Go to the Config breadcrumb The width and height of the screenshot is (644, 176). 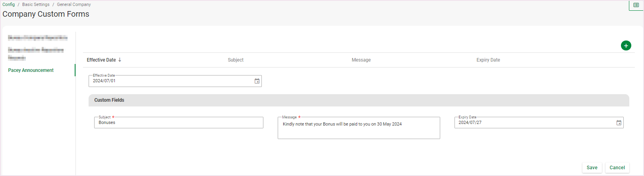click(x=8, y=4)
